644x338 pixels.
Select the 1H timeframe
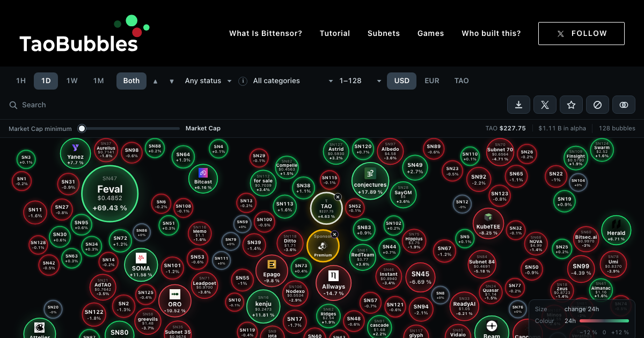(21, 81)
